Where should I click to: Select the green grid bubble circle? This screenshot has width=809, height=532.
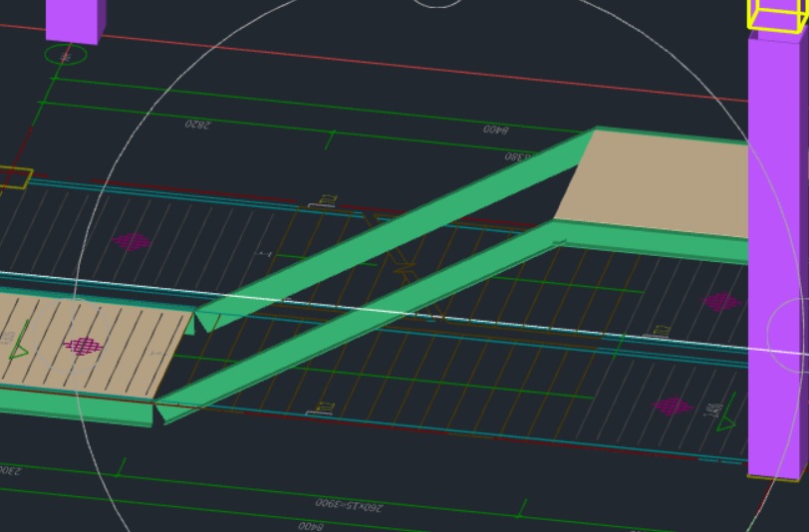(66, 54)
